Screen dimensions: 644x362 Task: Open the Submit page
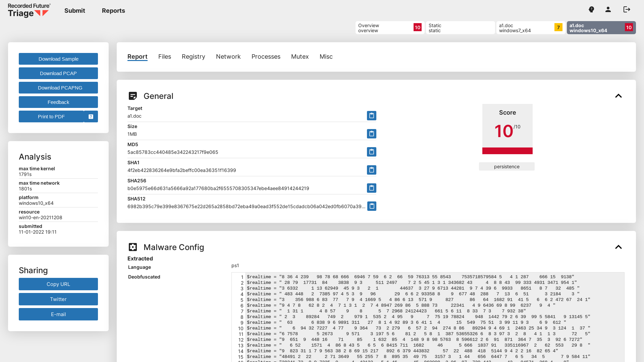coord(75,11)
